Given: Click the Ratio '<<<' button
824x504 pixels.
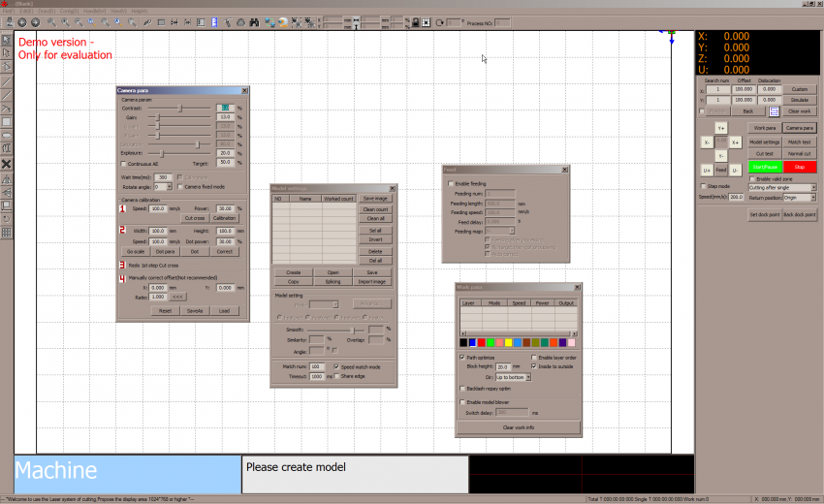Looking at the screenshot, I should (177, 297).
